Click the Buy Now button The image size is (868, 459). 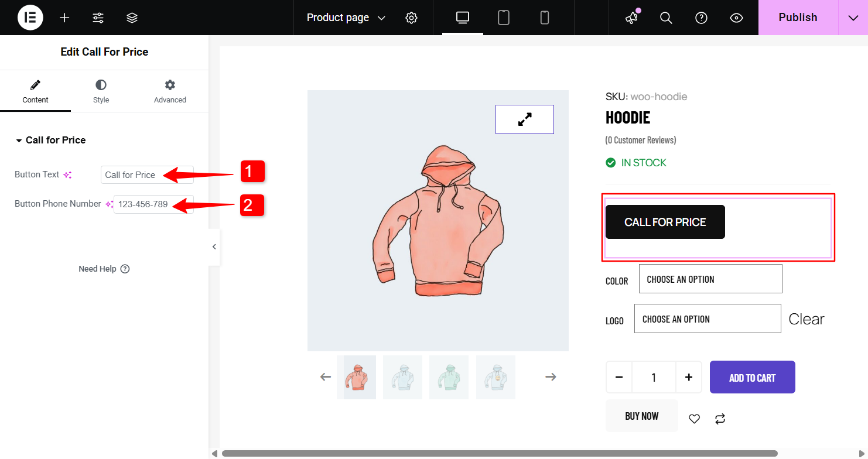(642, 416)
